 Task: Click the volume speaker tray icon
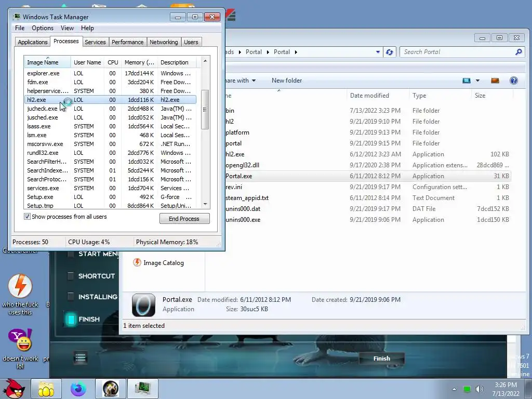[x=479, y=389]
